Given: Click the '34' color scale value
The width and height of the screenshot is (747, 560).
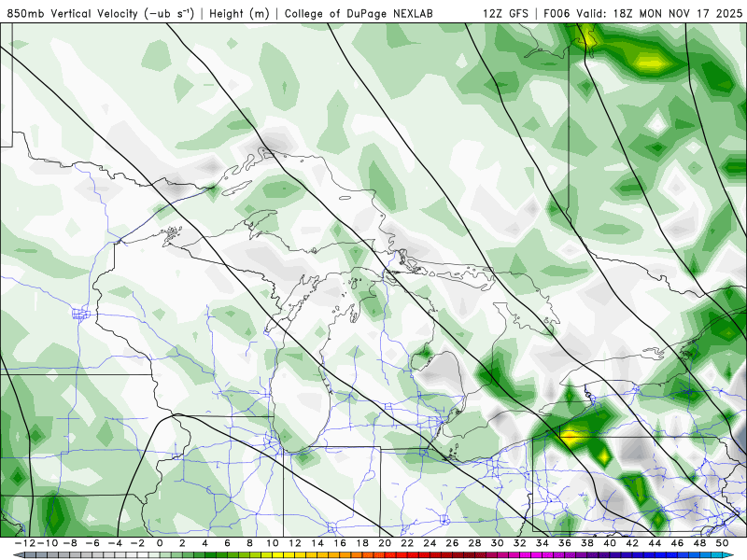Looking at the screenshot, I should click(543, 543).
